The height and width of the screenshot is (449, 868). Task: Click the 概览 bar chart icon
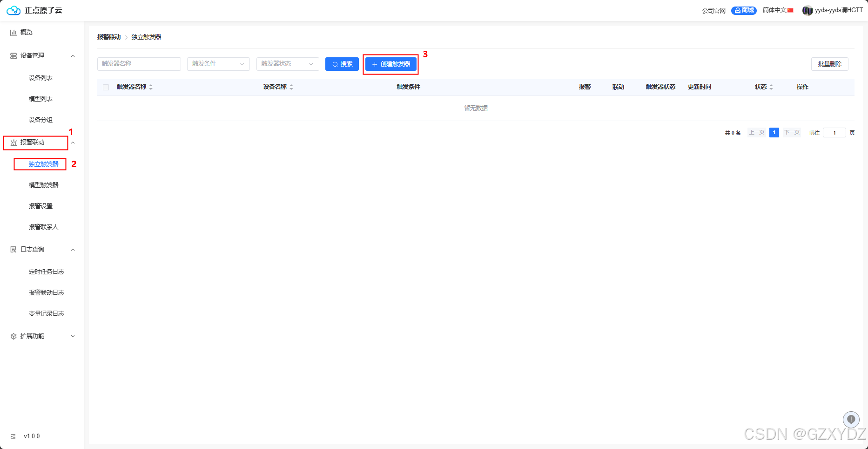pyautogui.click(x=13, y=32)
